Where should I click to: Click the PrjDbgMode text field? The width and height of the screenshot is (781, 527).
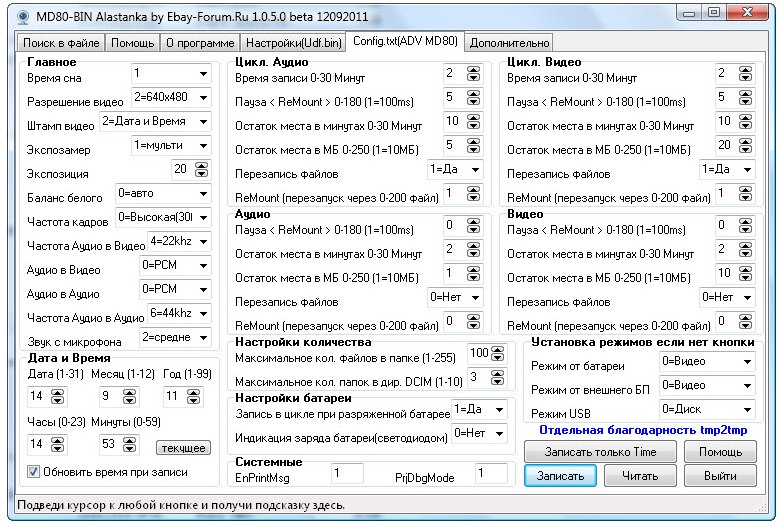491,474
